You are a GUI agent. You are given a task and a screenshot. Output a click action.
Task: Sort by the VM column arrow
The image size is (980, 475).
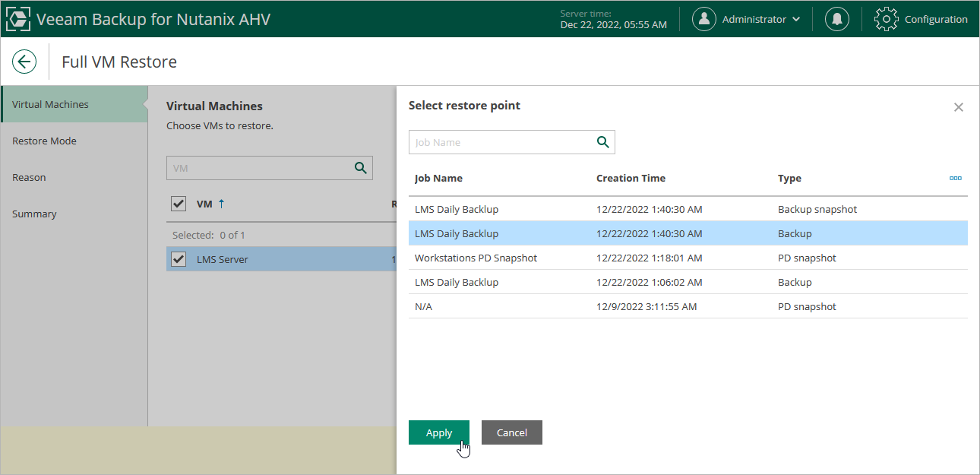pos(222,204)
